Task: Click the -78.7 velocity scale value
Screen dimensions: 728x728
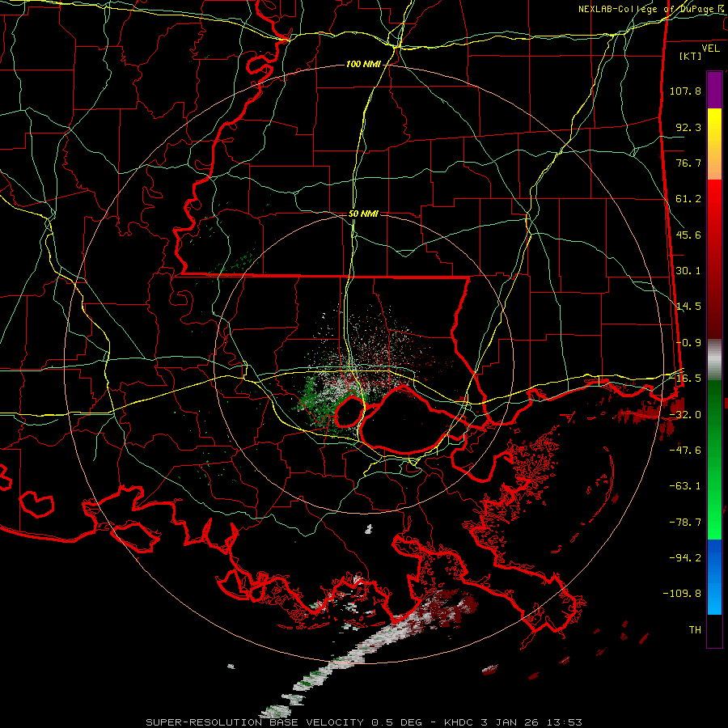Action: pyautogui.click(x=685, y=523)
